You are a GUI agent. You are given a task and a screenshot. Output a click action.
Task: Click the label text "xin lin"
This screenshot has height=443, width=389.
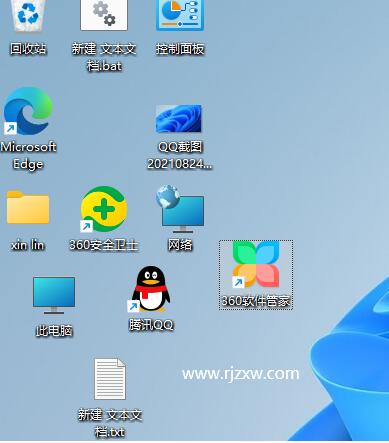pyautogui.click(x=28, y=245)
